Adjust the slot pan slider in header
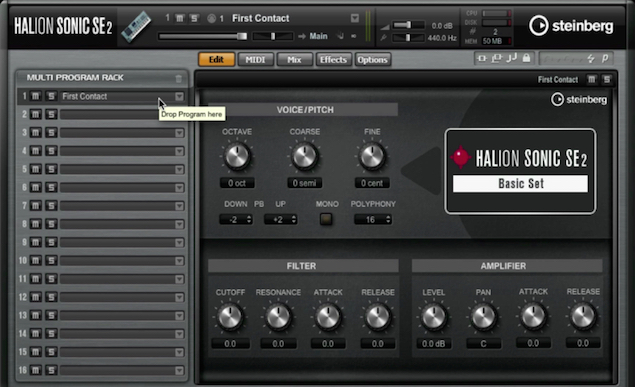 tap(273, 36)
